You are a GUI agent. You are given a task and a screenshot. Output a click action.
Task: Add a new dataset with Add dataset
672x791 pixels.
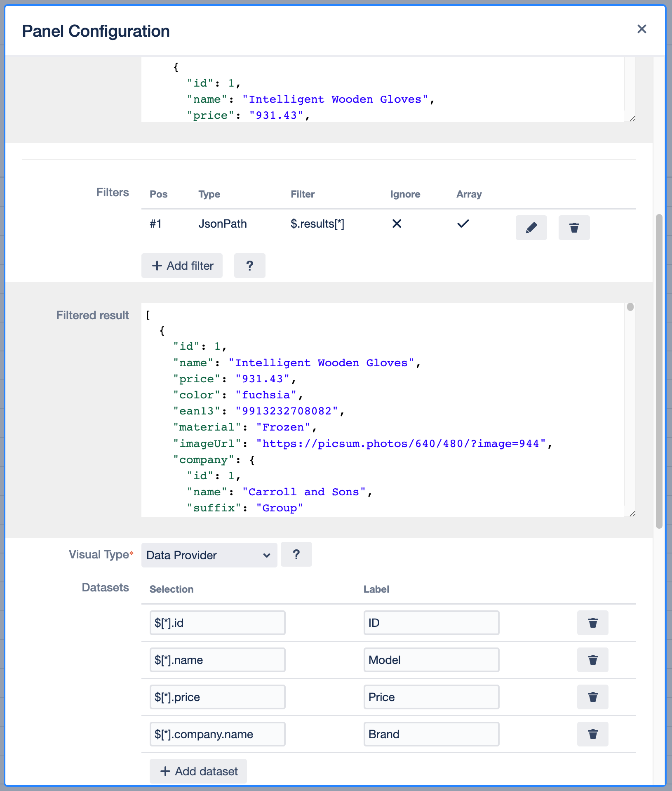[x=198, y=771]
